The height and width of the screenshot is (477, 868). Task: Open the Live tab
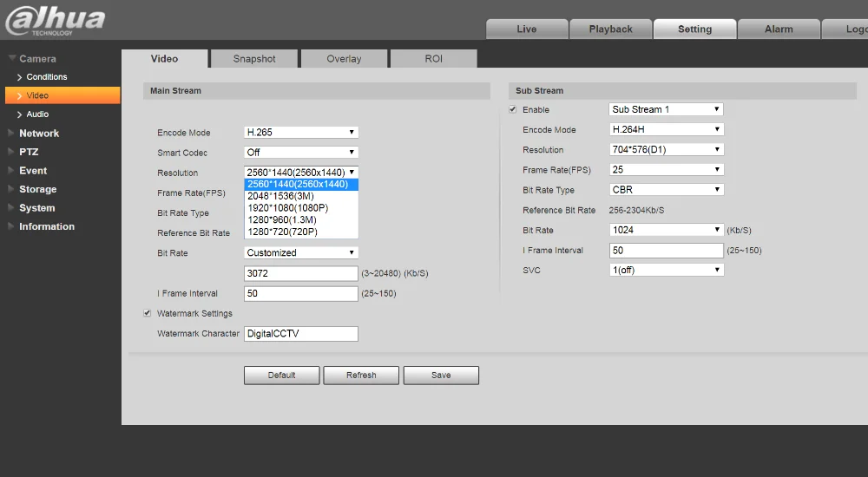point(527,29)
